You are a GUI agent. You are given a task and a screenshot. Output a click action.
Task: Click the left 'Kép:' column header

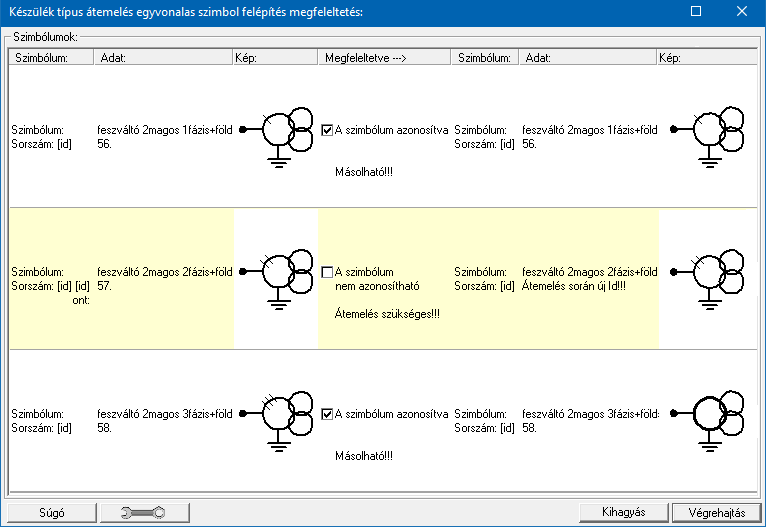tap(275, 58)
